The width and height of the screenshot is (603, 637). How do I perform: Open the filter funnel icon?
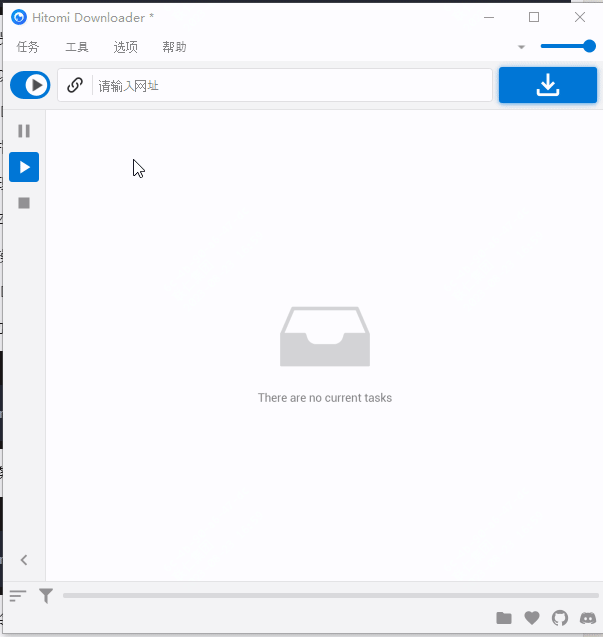tap(46, 596)
